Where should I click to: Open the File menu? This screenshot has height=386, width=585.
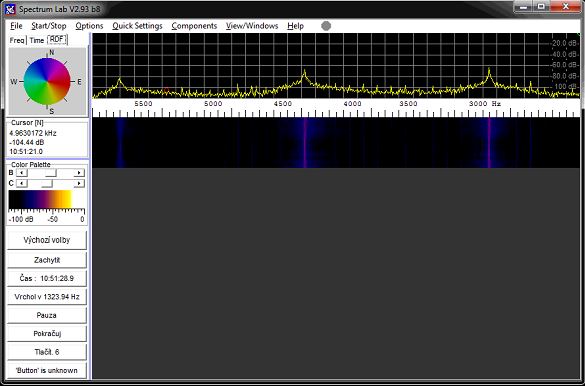coord(16,26)
